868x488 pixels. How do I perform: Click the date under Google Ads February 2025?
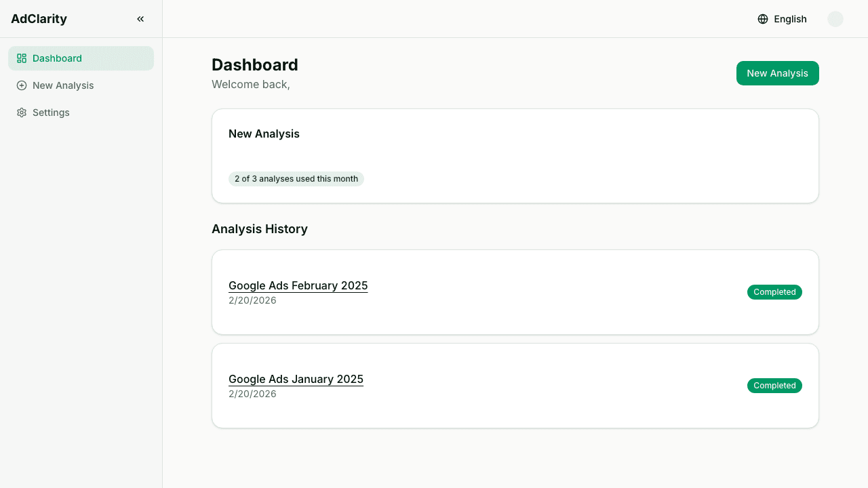[252, 300]
